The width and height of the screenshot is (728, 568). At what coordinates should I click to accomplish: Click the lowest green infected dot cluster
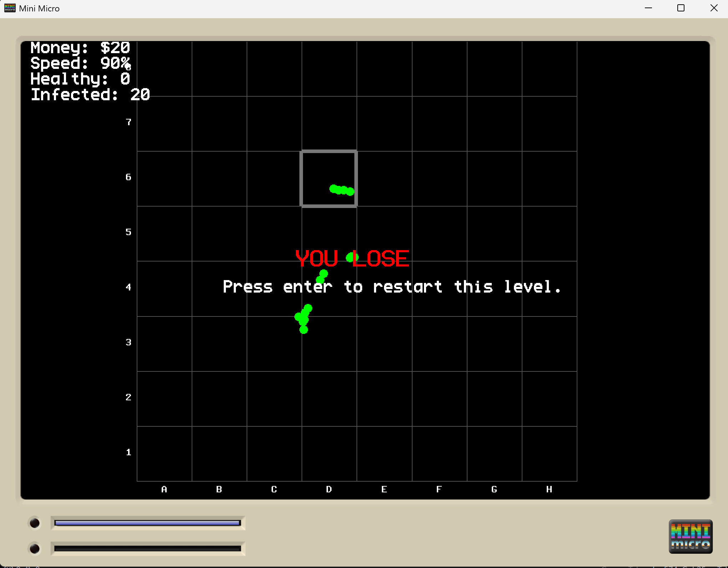click(303, 318)
